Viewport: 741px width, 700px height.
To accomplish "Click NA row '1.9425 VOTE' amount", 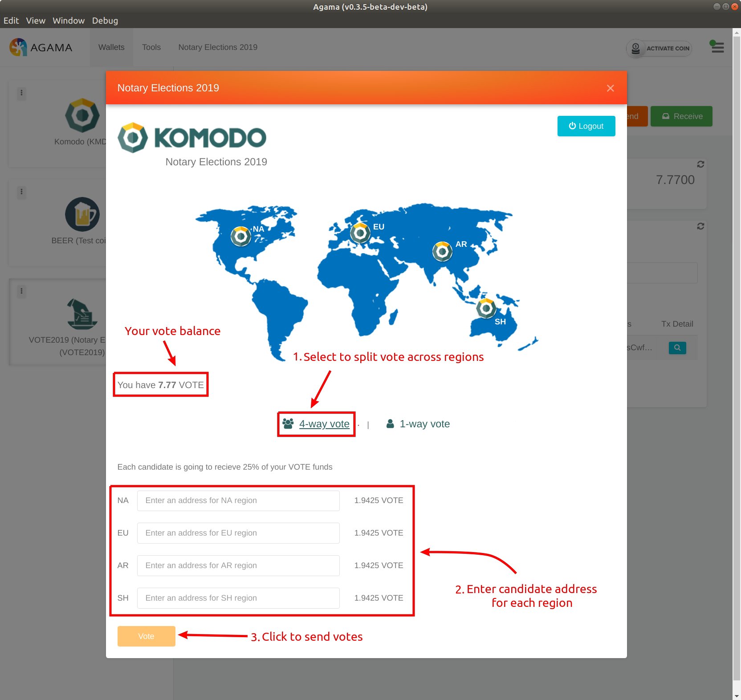I will tap(379, 500).
